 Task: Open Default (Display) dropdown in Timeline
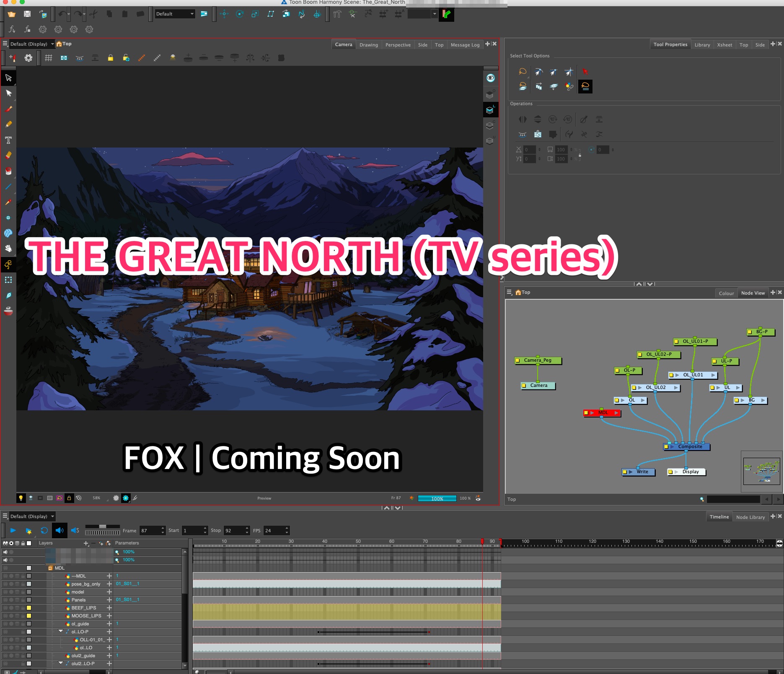[32, 516]
